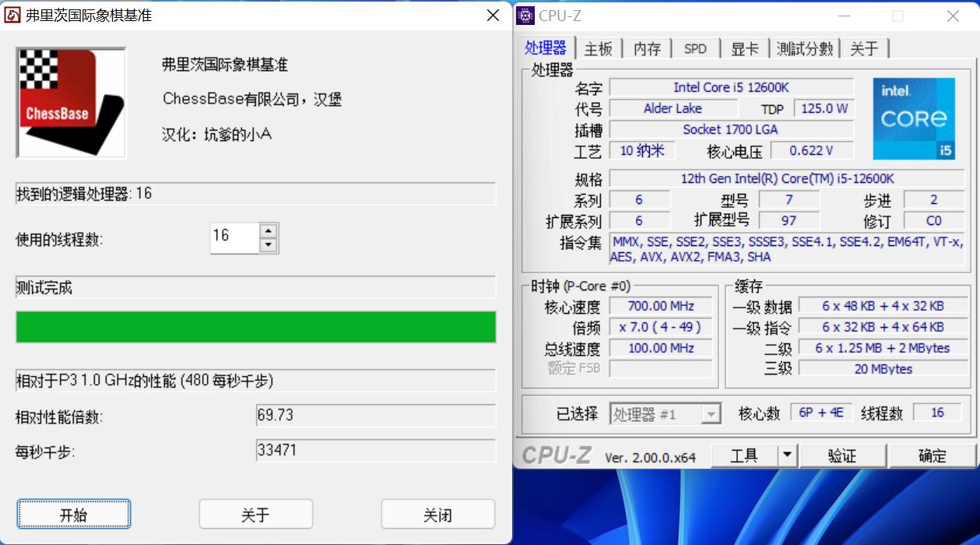View the 关于 tab in CPU-Z
This screenshot has width=980, height=545.
866,48
